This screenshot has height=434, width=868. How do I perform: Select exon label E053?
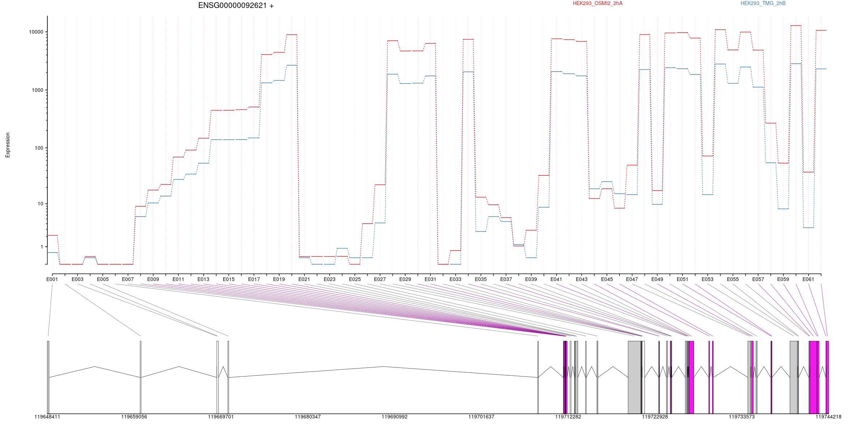(707, 280)
